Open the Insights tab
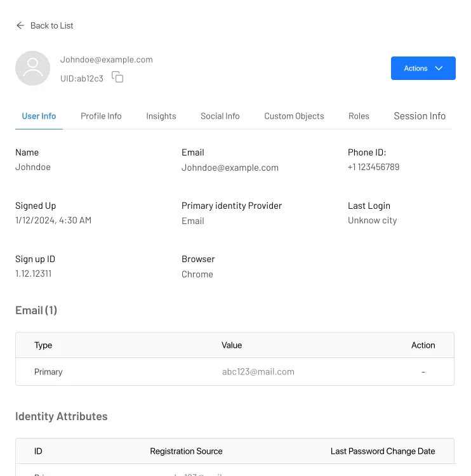471x476 pixels. click(x=161, y=116)
